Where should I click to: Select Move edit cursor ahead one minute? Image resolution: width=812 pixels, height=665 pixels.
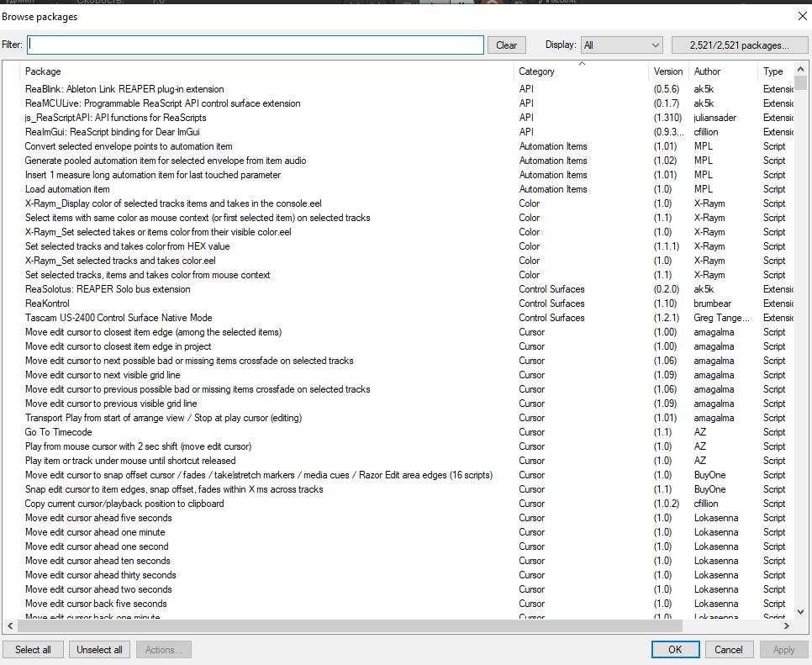click(x=95, y=532)
